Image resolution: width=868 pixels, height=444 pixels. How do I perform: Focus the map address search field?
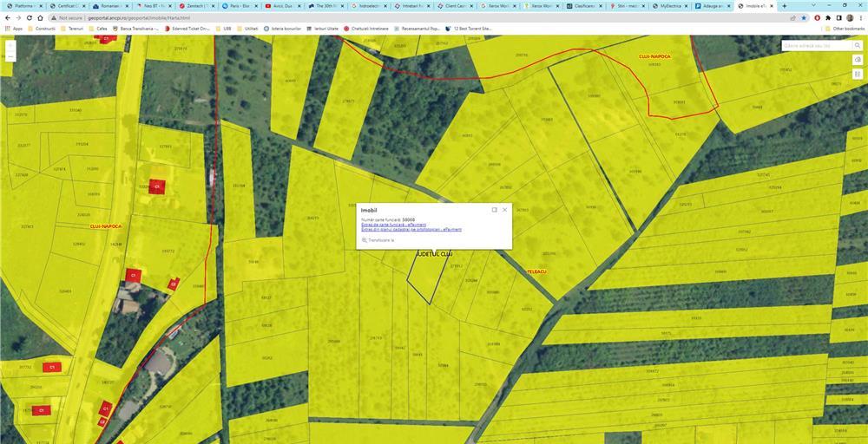tap(817, 46)
